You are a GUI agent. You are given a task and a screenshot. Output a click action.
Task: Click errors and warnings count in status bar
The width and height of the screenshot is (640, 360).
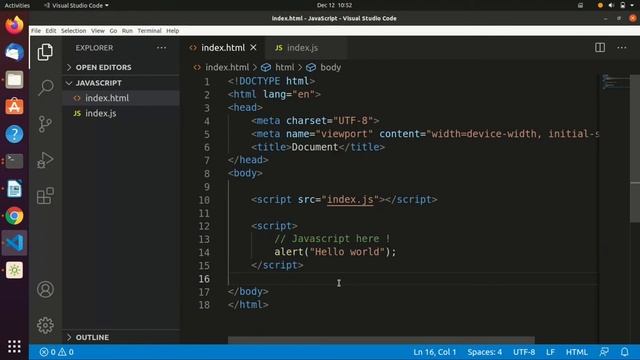pyautogui.click(x=57, y=352)
